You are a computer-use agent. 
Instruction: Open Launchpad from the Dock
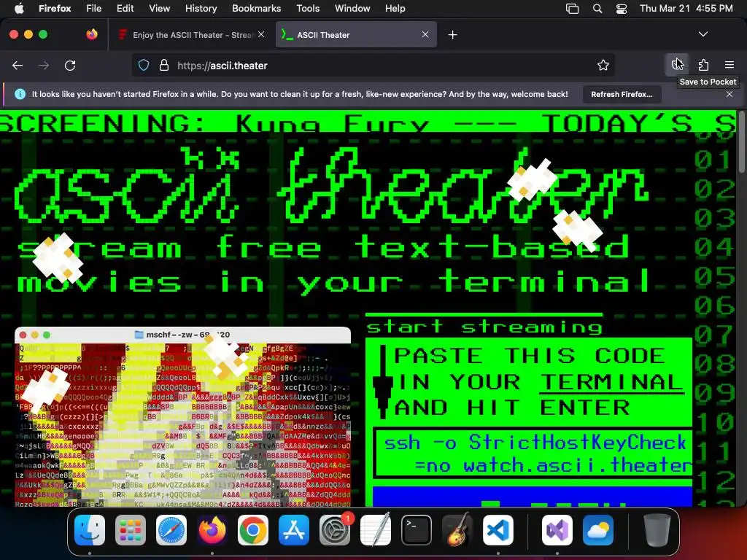[130, 530]
